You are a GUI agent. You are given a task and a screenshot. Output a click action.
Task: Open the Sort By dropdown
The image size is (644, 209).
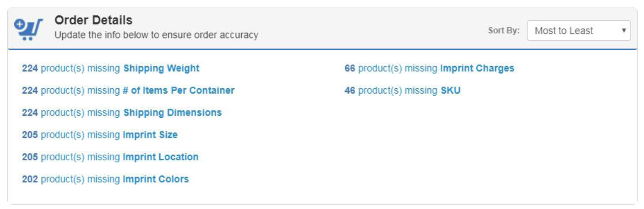point(578,31)
